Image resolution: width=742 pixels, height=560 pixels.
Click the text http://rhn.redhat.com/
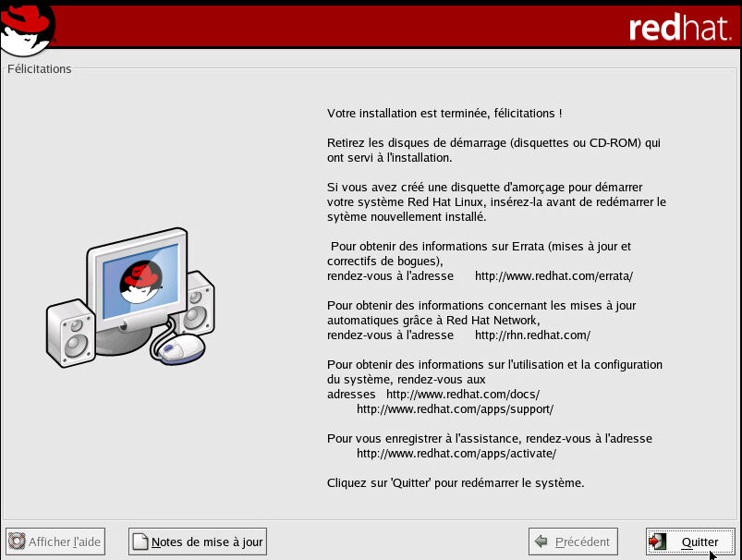(532, 335)
